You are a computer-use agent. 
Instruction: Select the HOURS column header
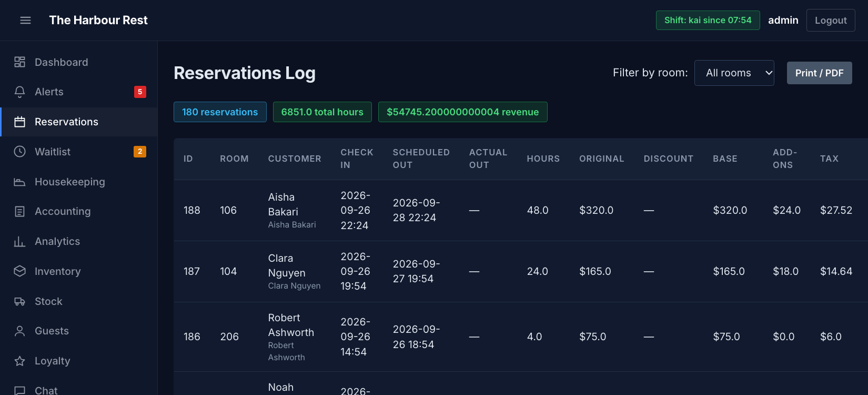543,159
